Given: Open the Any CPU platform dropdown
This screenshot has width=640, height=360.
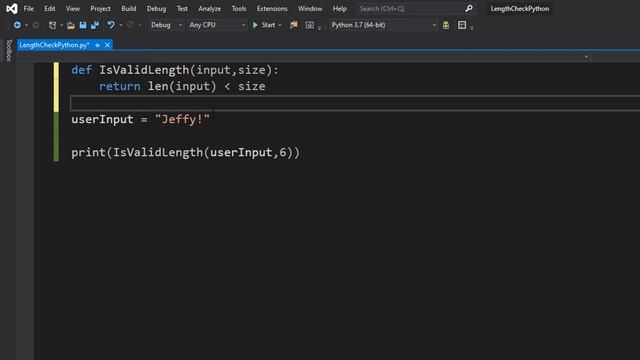Looking at the screenshot, I should pyautogui.click(x=217, y=25).
